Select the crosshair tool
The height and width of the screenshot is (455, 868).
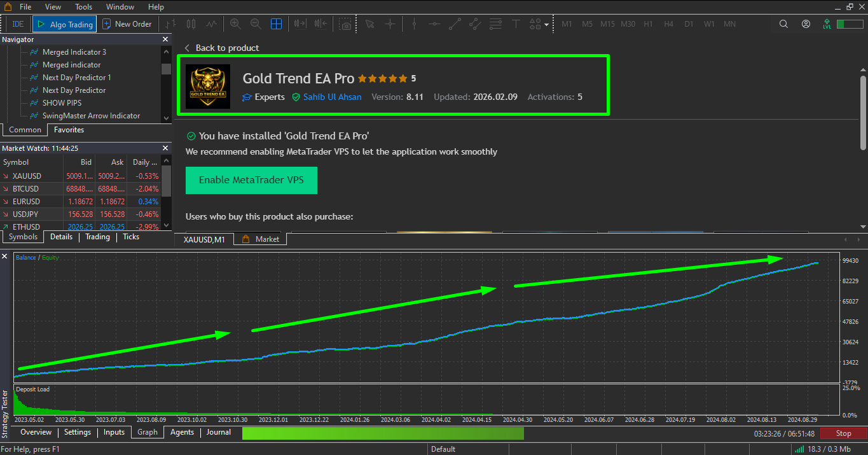click(x=390, y=24)
